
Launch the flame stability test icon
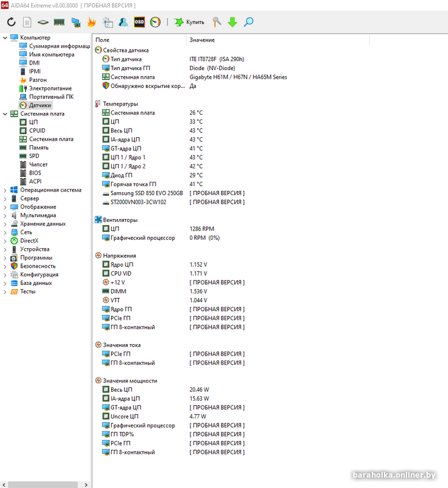pos(92,22)
